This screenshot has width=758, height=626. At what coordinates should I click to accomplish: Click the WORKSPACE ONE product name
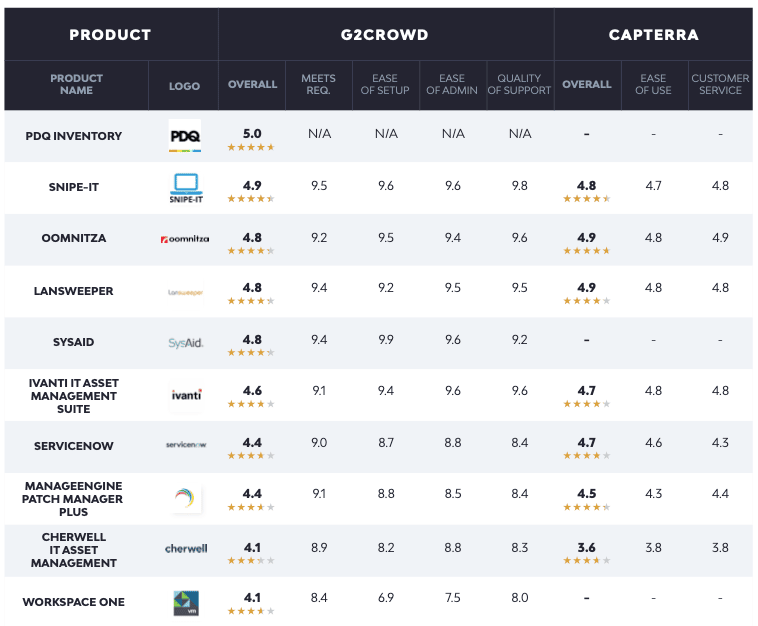tap(73, 602)
